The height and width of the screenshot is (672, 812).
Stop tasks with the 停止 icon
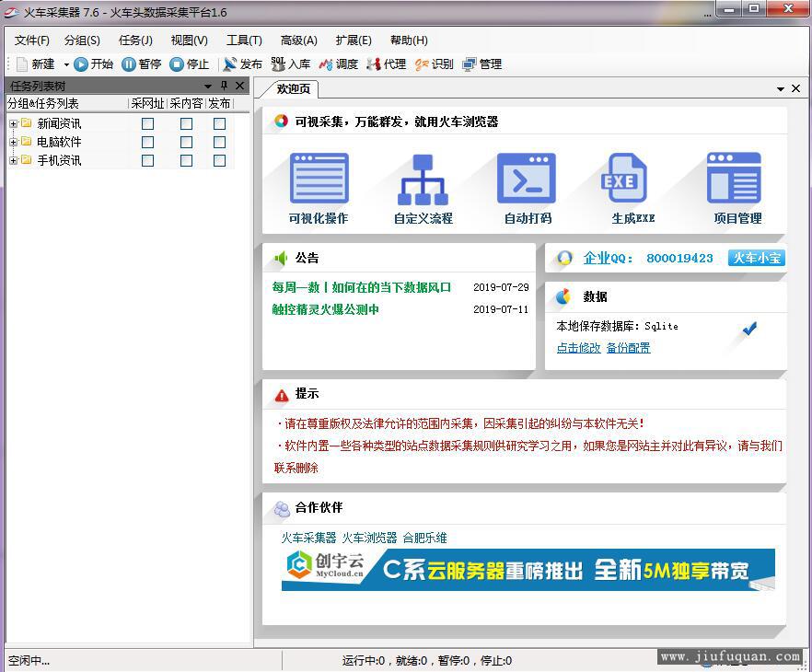[177, 64]
